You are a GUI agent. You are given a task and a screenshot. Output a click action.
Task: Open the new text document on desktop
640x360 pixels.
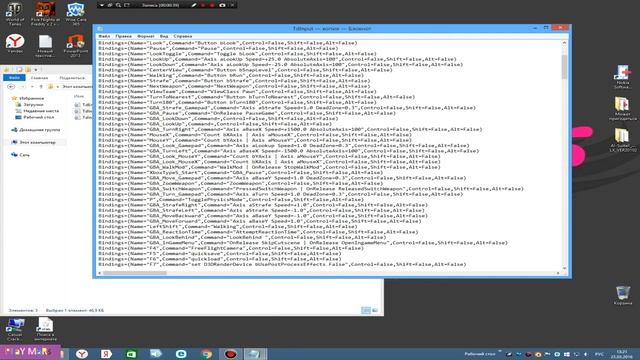click(x=45, y=45)
